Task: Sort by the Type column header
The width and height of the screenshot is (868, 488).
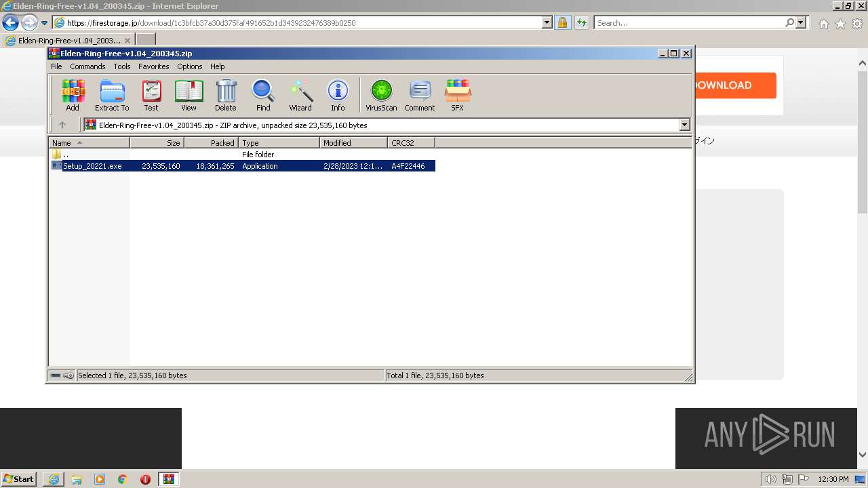Action: click(279, 142)
